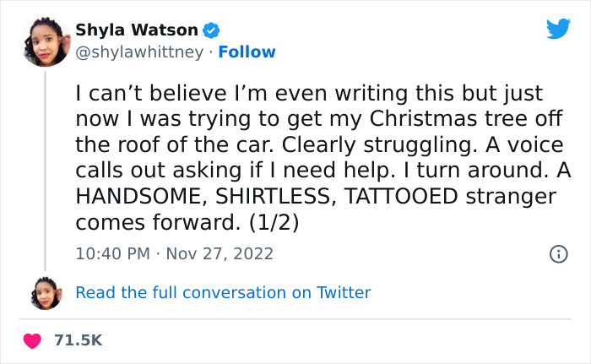Viewport: 591px width, 364px height.
Task: Click the Twitter bird logo
Action: 558,29
